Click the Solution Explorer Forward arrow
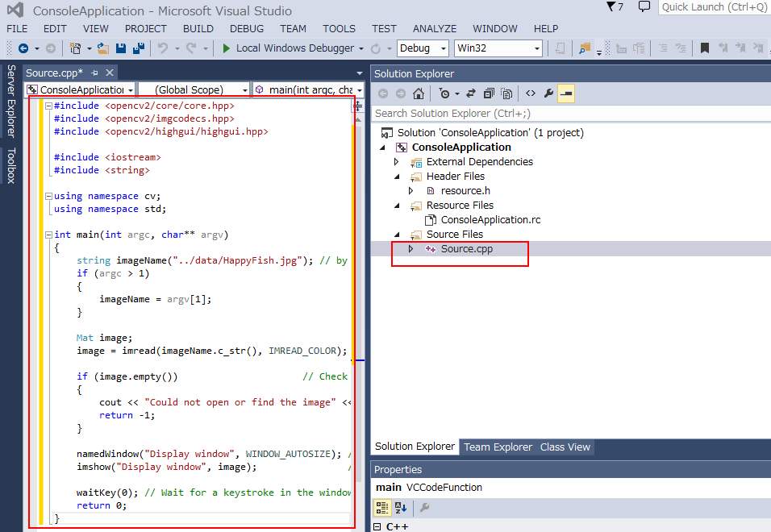Viewport: 771px width, 532px height. [x=401, y=94]
